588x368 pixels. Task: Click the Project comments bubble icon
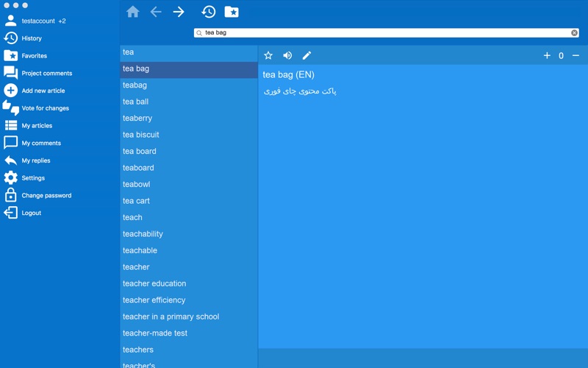(x=10, y=73)
